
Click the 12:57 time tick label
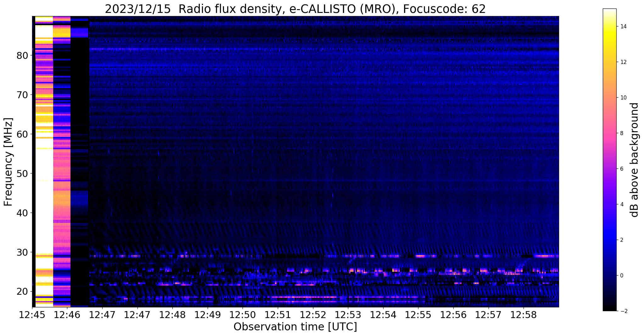point(489,315)
